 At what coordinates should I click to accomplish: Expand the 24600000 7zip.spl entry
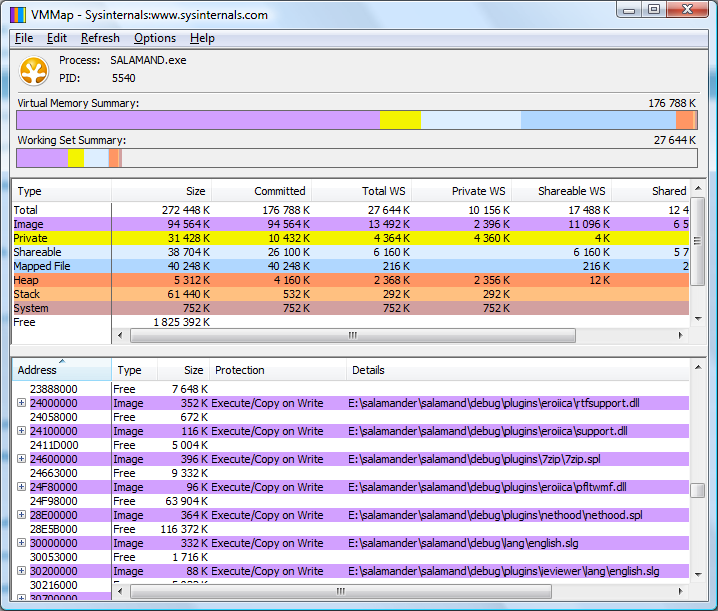coord(21,458)
